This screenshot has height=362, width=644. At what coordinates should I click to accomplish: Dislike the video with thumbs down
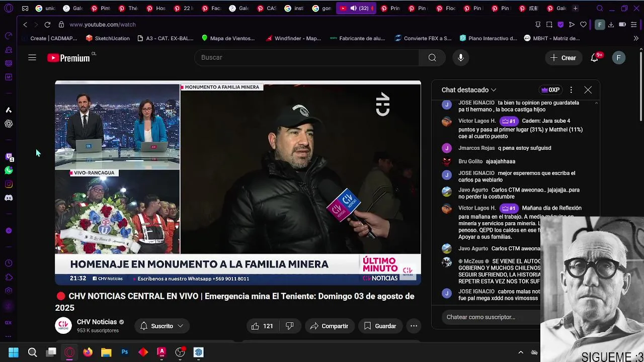tap(289, 326)
